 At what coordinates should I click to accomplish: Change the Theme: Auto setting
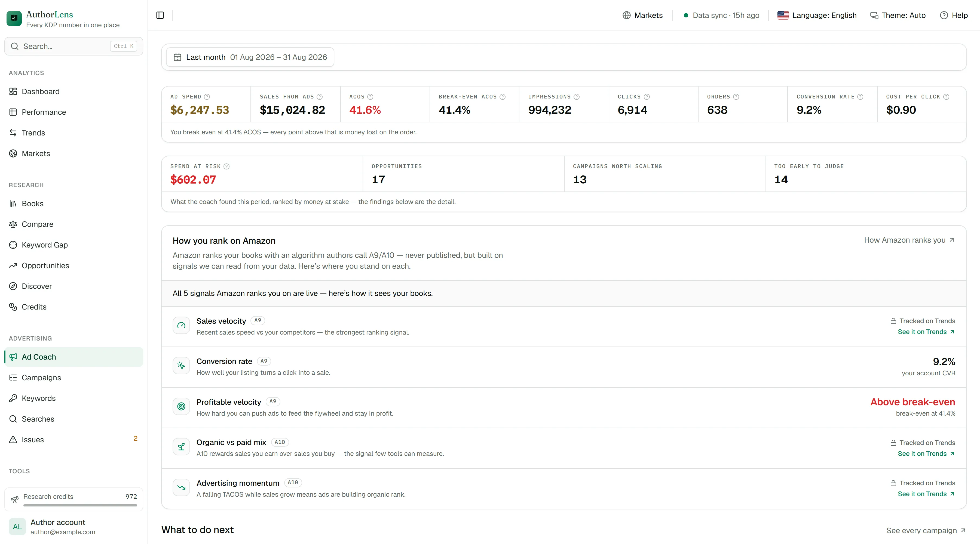point(898,15)
